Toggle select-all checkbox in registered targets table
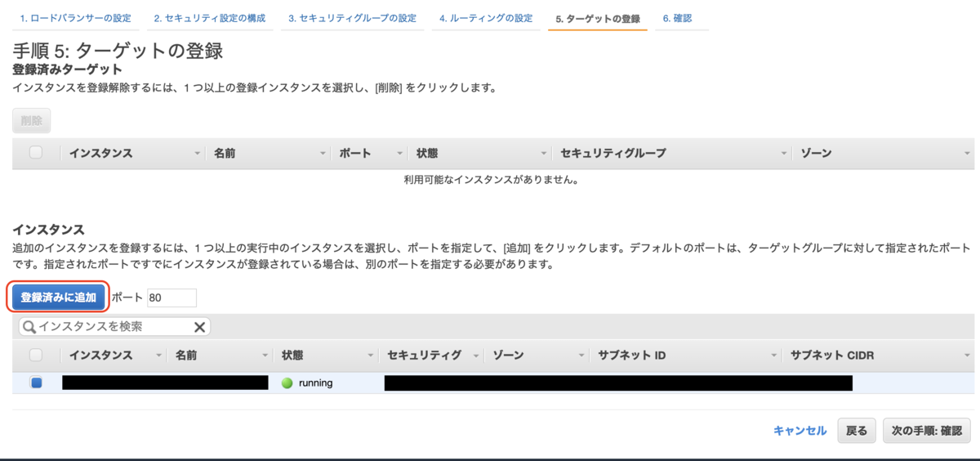The width and height of the screenshot is (980, 461). [36, 153]
